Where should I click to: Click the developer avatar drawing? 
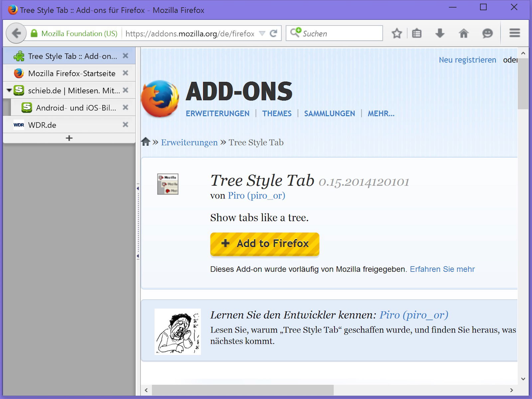(178, 332)
